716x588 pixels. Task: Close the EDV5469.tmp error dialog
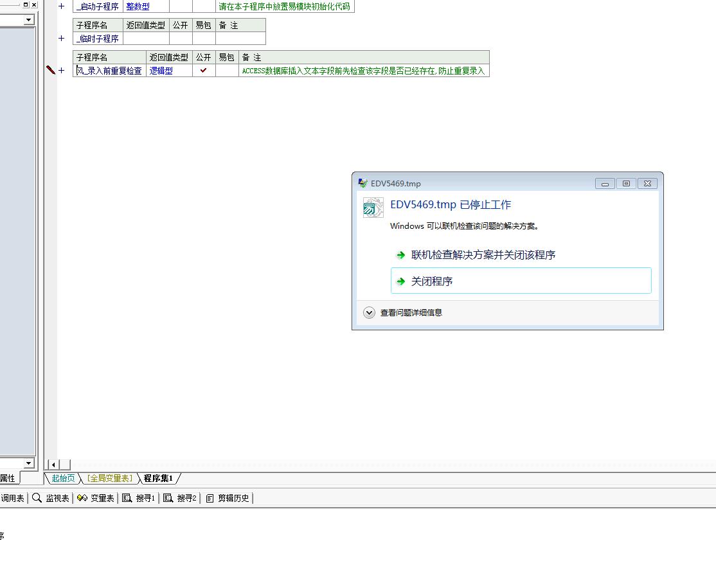[x=647, y=184]
